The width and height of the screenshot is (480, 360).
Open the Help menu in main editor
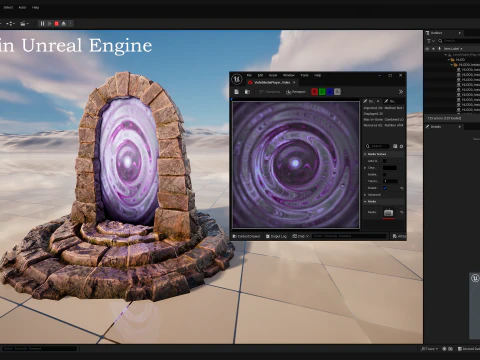tap(35, 7)
